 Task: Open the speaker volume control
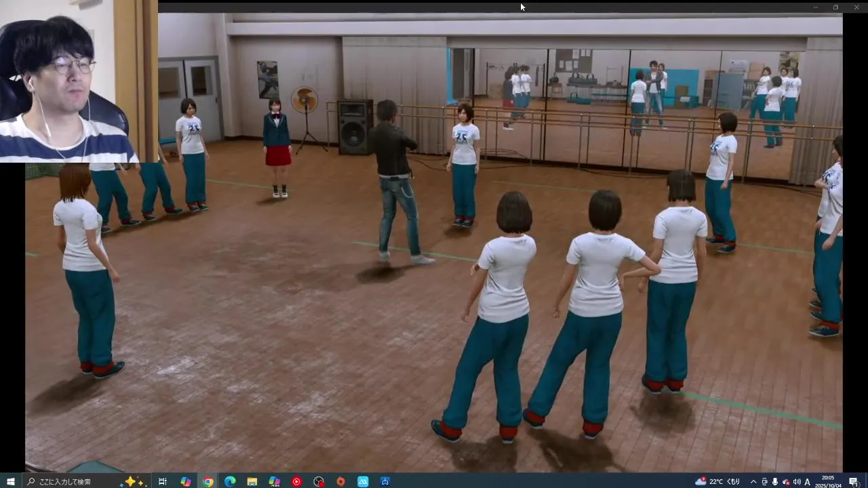[797, 481]
